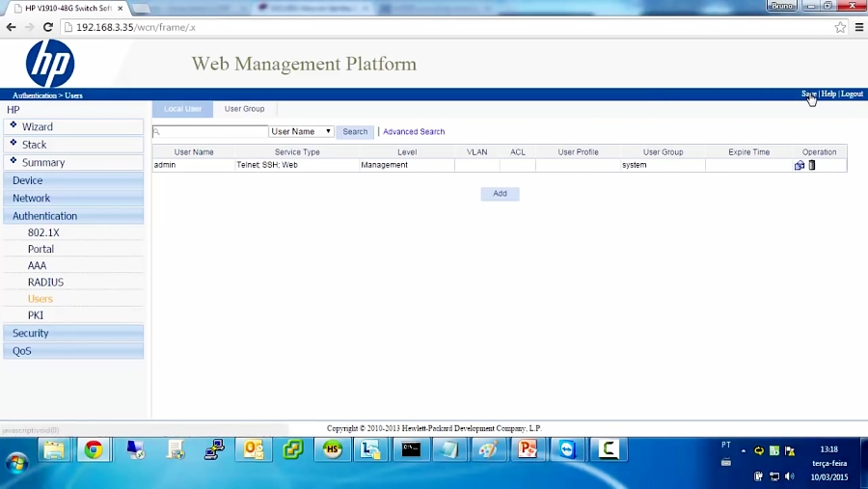Click the browser forward arrow

point(29,27)
